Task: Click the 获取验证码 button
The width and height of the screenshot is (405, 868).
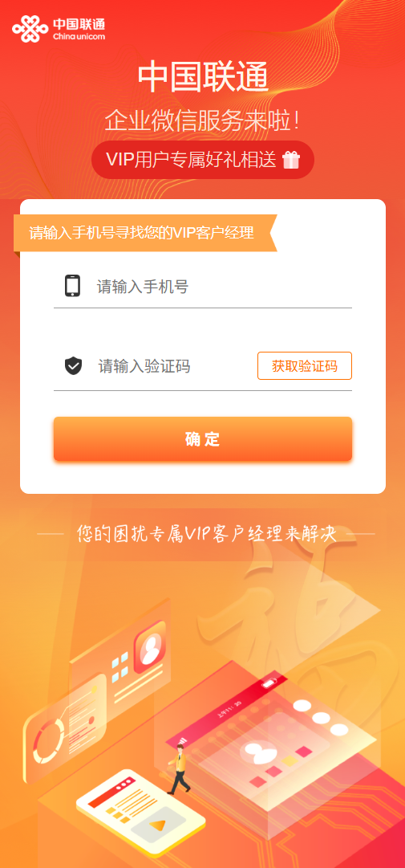Action: point(305,366)
